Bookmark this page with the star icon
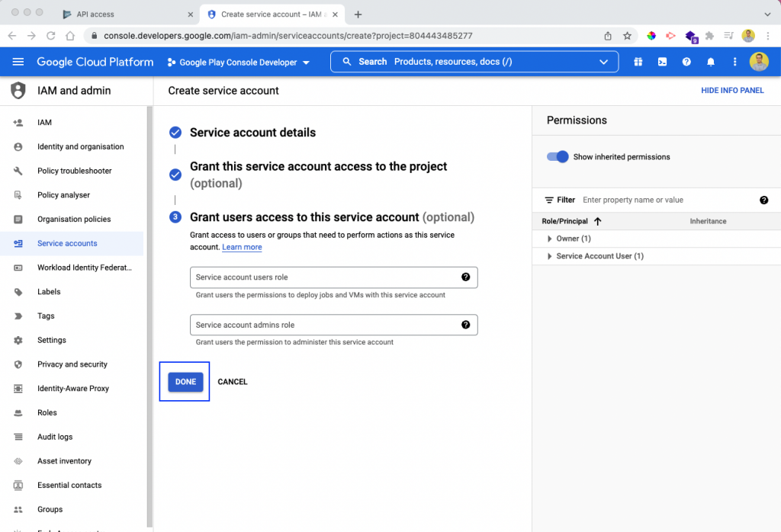The height and width of the screenshot is (532, 781). click(627, 36)
